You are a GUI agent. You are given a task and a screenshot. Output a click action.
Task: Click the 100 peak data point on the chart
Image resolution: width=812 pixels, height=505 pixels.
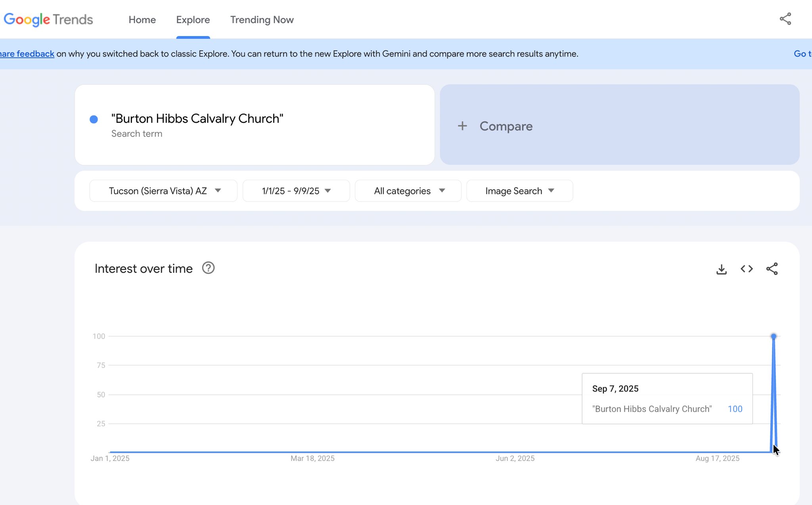(774, 336)
